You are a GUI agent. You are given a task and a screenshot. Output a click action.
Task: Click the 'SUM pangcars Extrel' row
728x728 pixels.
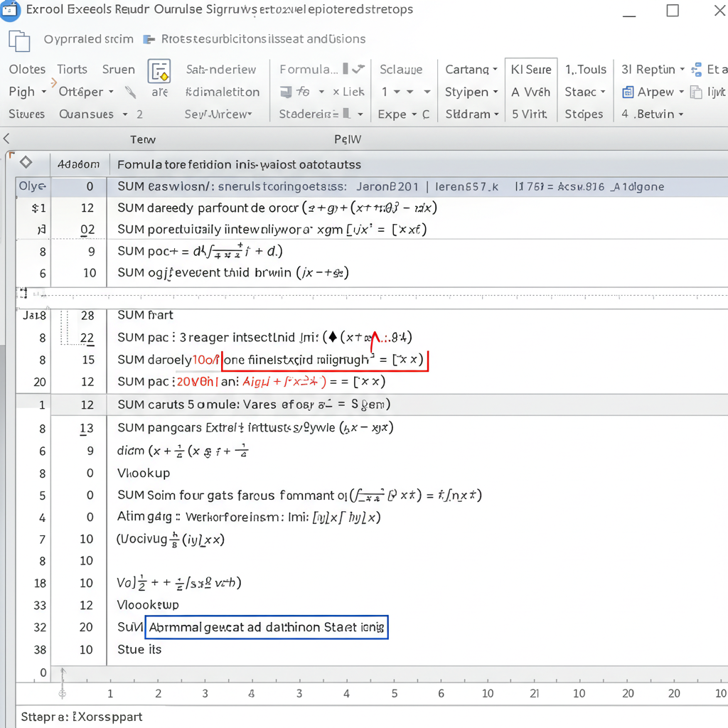tap(255, 427)
